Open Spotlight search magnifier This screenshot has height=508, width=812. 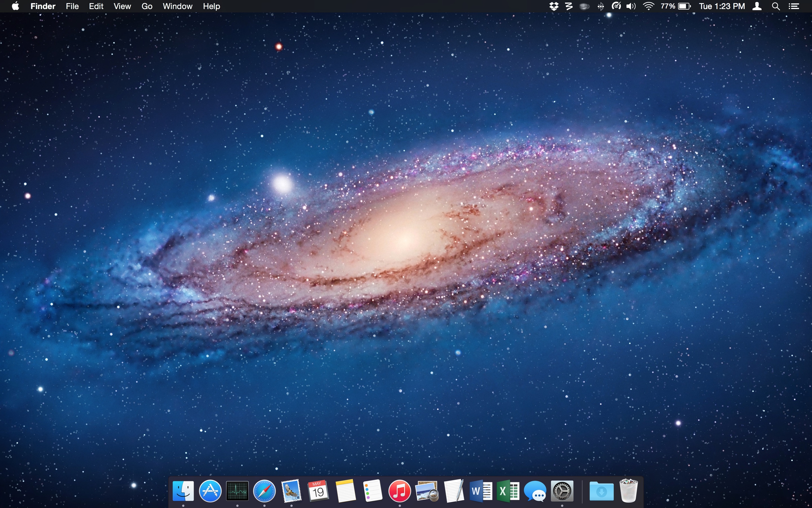coord(776,6)
